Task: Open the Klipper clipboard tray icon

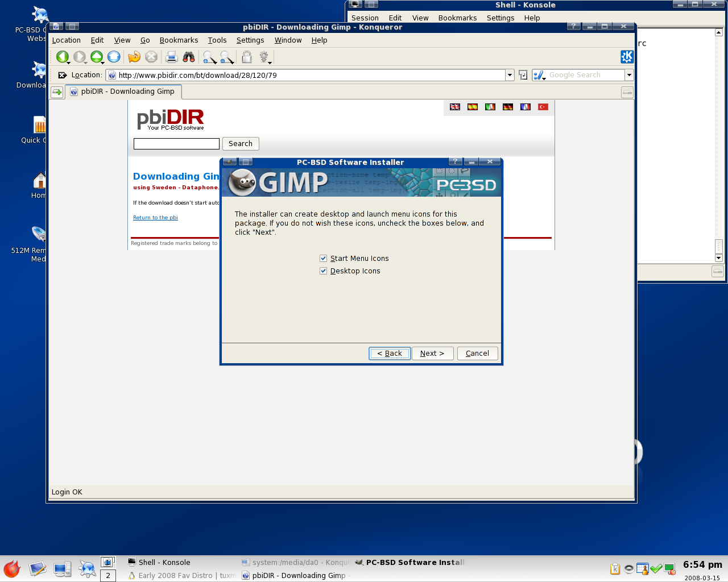Action: [x=615, y=569]
